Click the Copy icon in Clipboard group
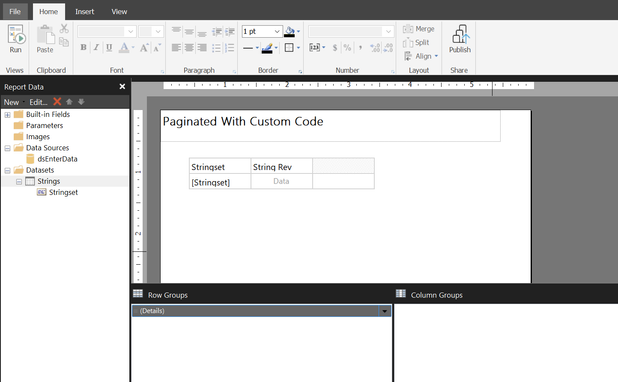Image resolution: width=618 pixels, height=382 pixels. pyautogui.click(x=64, y=42)
